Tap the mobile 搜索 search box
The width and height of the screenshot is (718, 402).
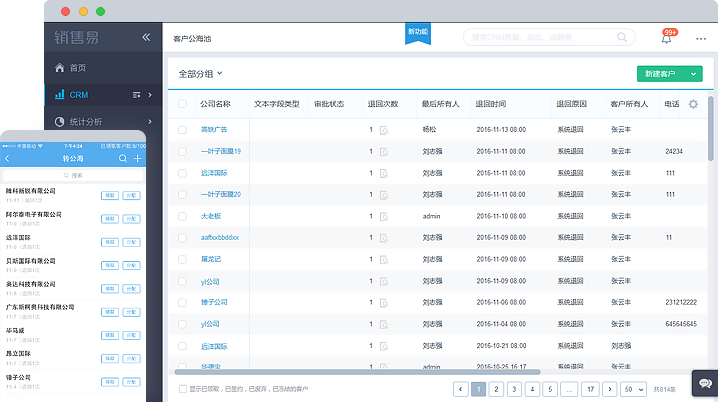coord(73,175)
